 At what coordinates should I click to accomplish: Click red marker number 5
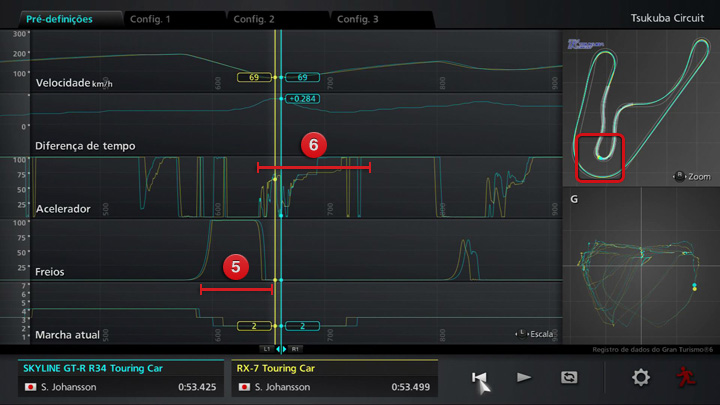tap(236, 267)
